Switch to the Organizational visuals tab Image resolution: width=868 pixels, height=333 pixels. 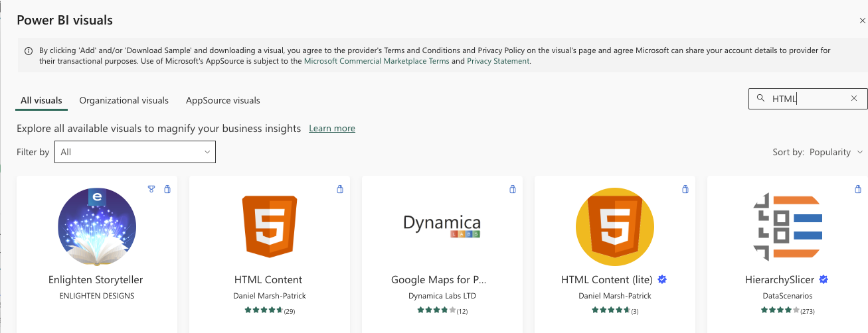click(124, 101)
